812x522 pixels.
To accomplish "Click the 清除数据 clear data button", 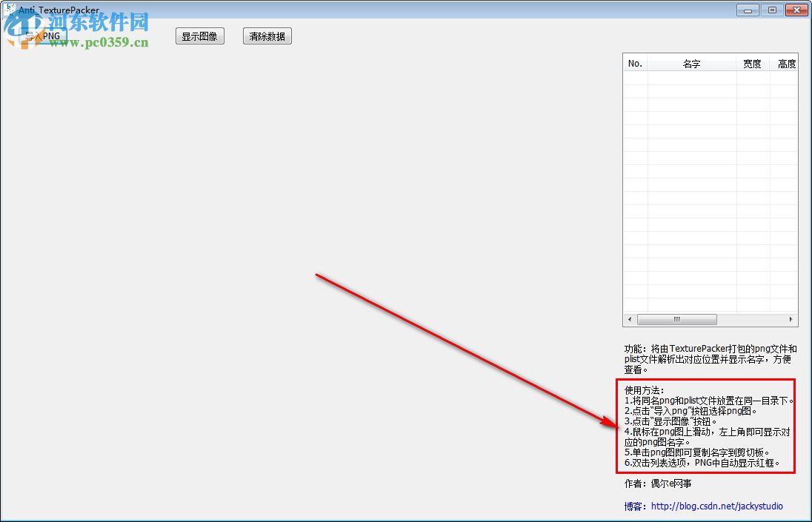I will (267, 36).
